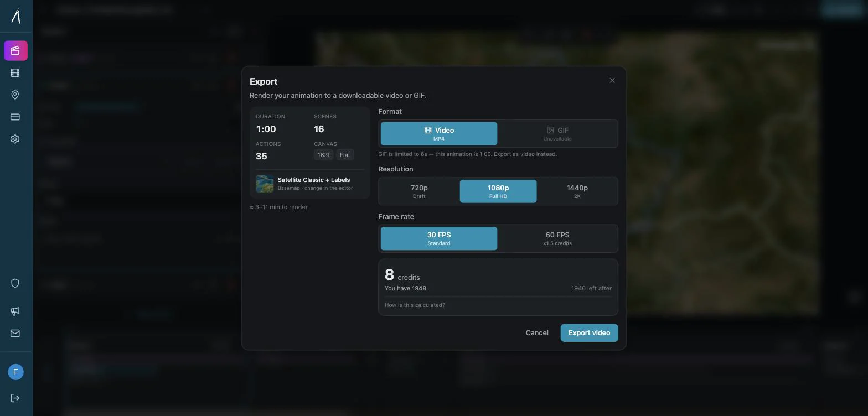
Task: Open the megaphone announcements icon
Action: (15, 311)
